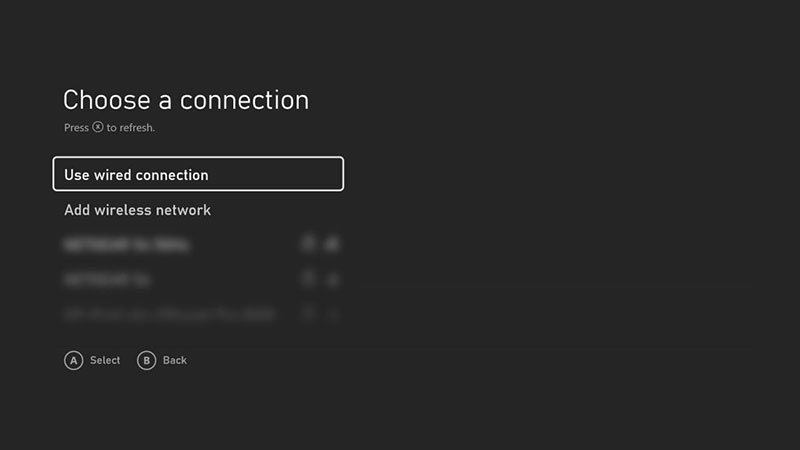800x450 pixels.
Task: Click lock icon of second blurred network
Action: (x=310, y=278)
